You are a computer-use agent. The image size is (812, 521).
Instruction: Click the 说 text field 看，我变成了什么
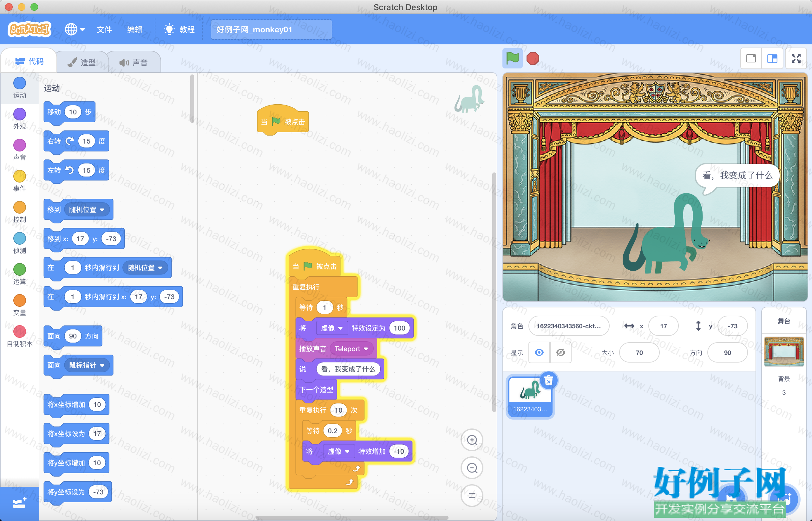(348, 369)
